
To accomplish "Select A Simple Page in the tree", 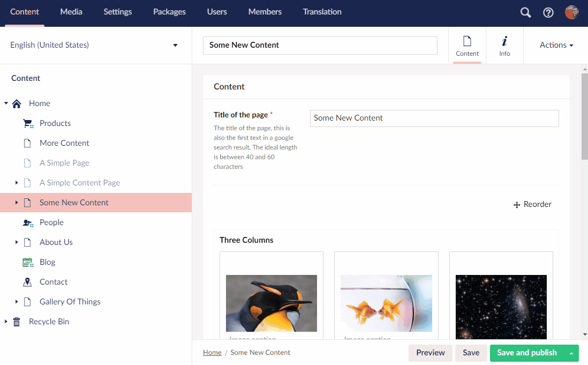I will tap(64, 163).
